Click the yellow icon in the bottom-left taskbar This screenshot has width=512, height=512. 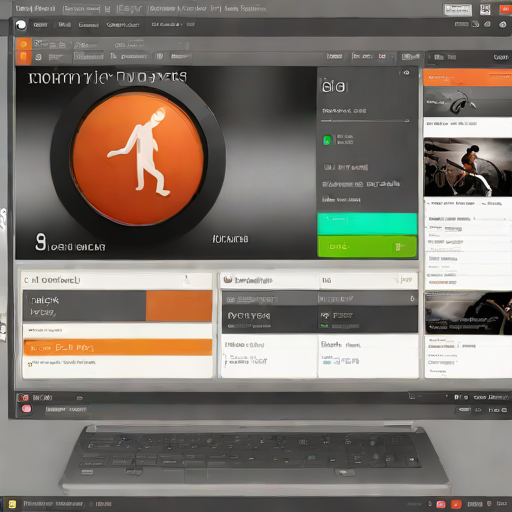point(12,504)
